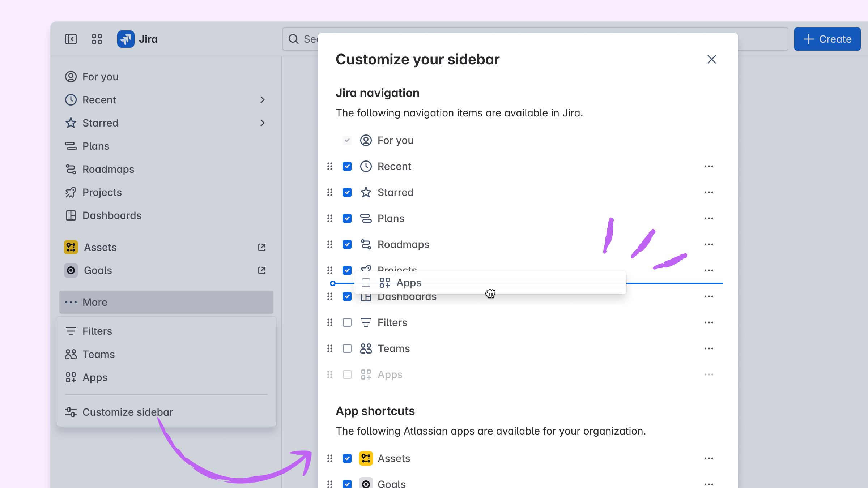Click the Customize sidebar sliders icon
This screenshot has height=488, width=868.
71,412
